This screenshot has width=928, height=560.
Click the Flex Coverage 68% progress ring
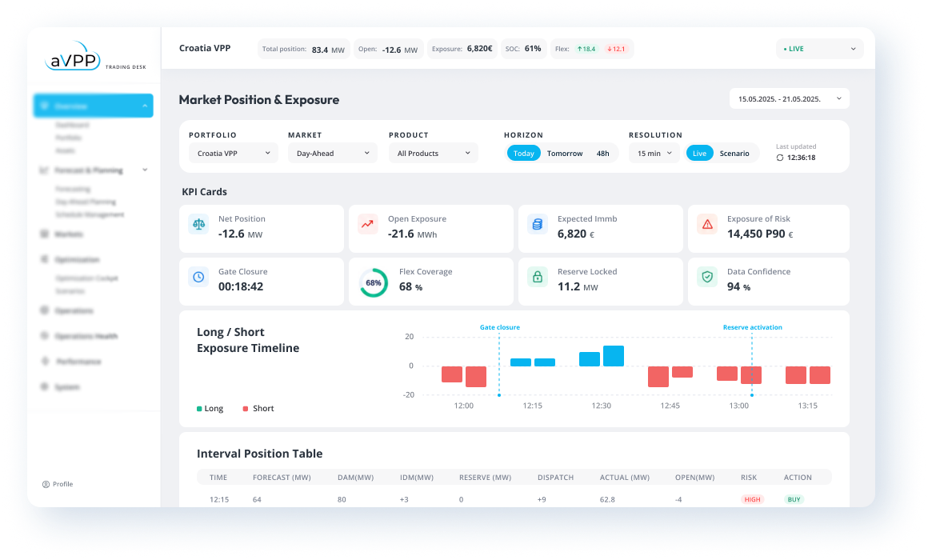pyautogui.click(x=374, y=282)
